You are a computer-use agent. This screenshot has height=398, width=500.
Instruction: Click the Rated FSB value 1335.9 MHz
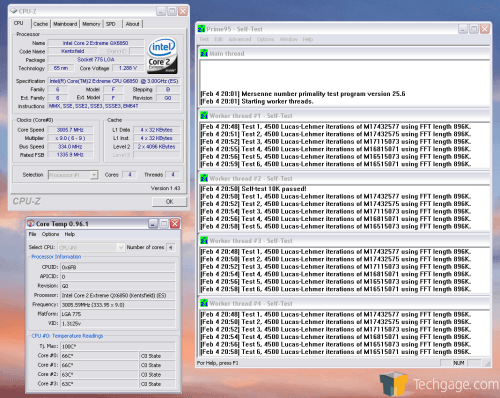pos(70,155)
